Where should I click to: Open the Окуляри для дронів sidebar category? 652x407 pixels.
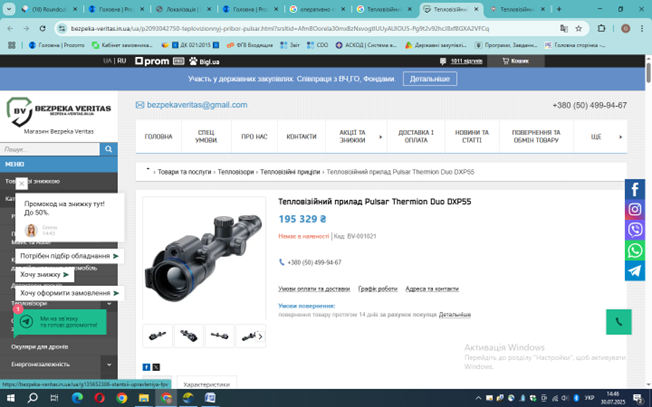pos(40,347)
